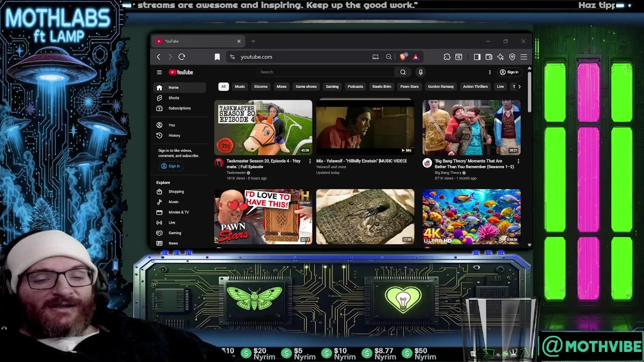The height and width of the screenshot is (362, 644).
Task: Open the Big Bang Theory channel avatar
Action: 427,163
